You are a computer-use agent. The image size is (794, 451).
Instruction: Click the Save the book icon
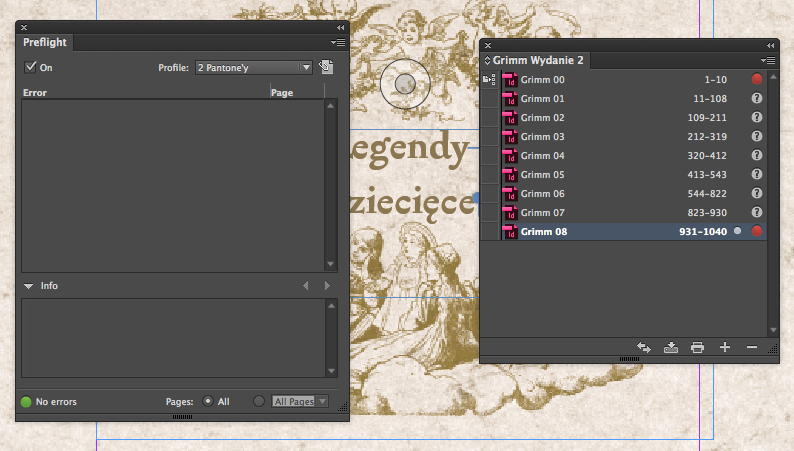pos(671,347)
